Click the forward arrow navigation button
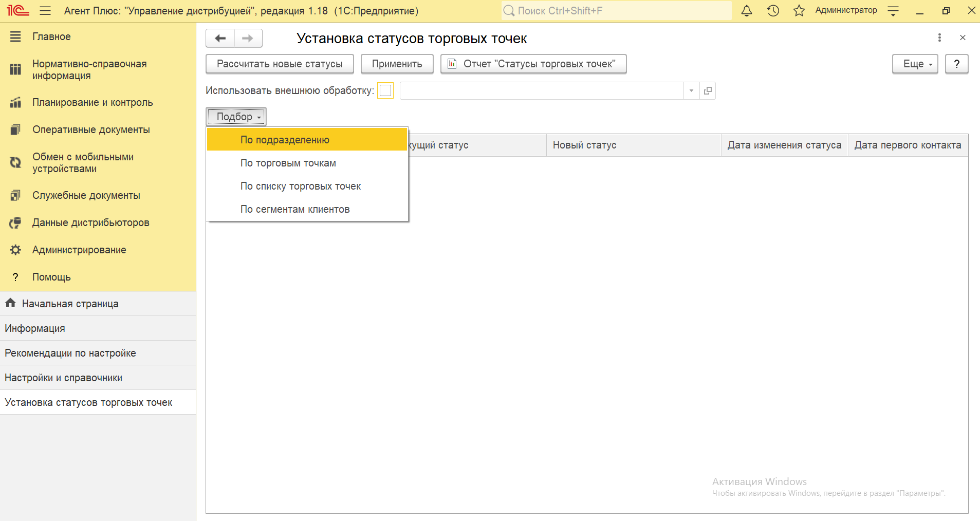Viewport: 980px width, 521px height. (x=248, y=39)
